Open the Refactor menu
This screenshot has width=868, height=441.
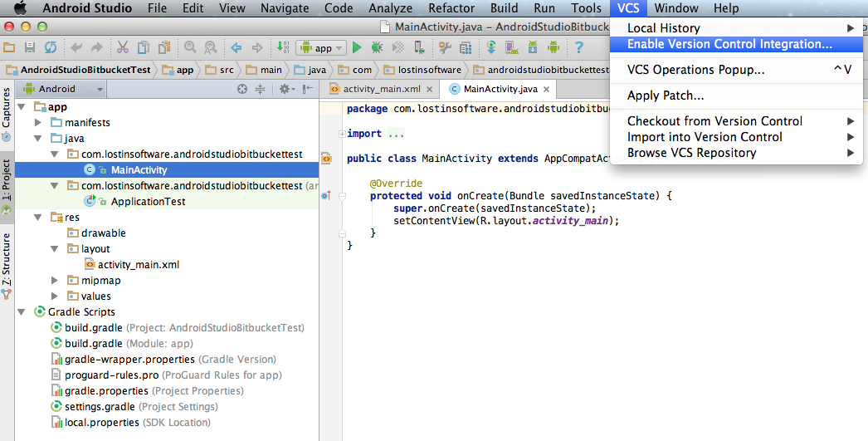pyautogui.click(x=451, y=8)
